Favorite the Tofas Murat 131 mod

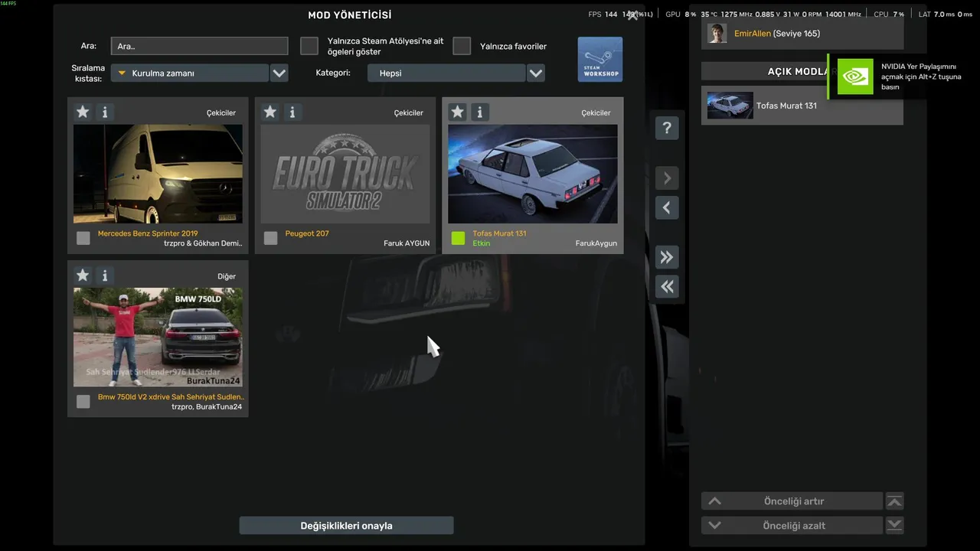tap(458, 112)
